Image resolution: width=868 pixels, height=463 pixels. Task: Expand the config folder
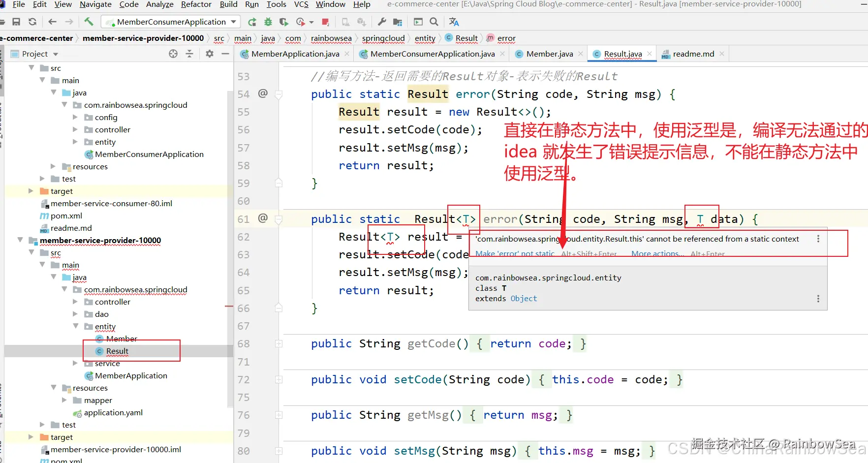[75, 117]
